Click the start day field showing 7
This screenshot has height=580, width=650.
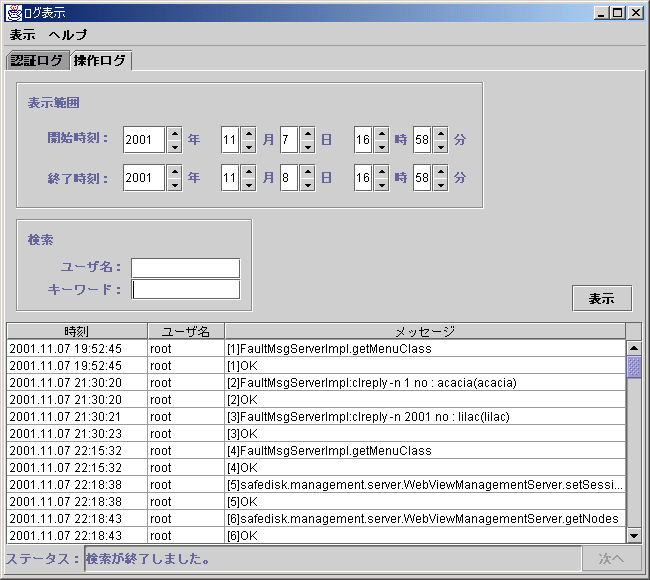(x=289, y=140)
